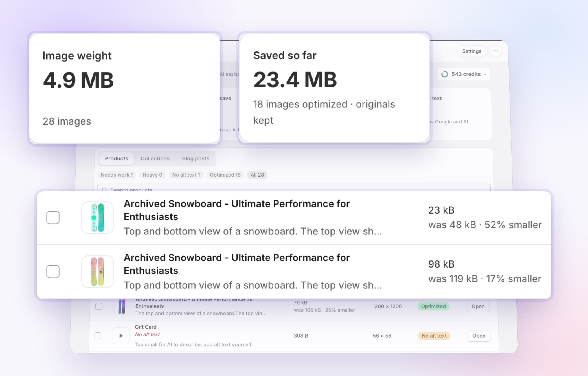Filter by Heavy 0

click(x=152, y=175)
